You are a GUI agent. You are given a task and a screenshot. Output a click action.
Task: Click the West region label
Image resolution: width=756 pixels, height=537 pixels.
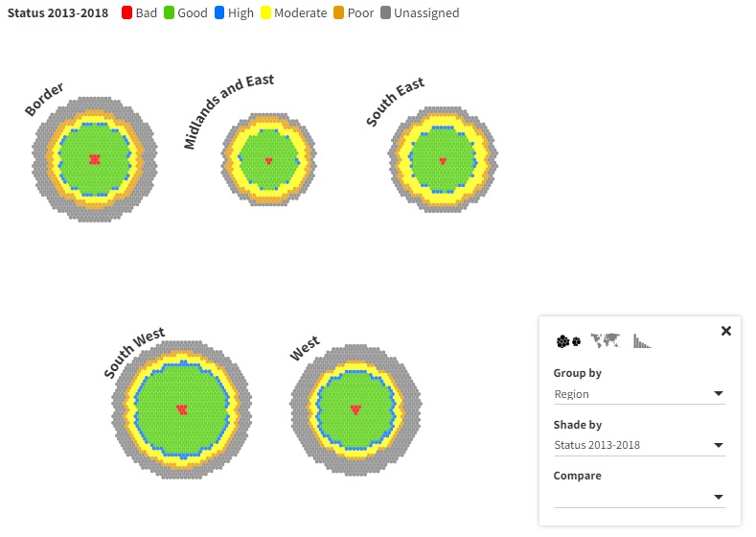(305, 348)
